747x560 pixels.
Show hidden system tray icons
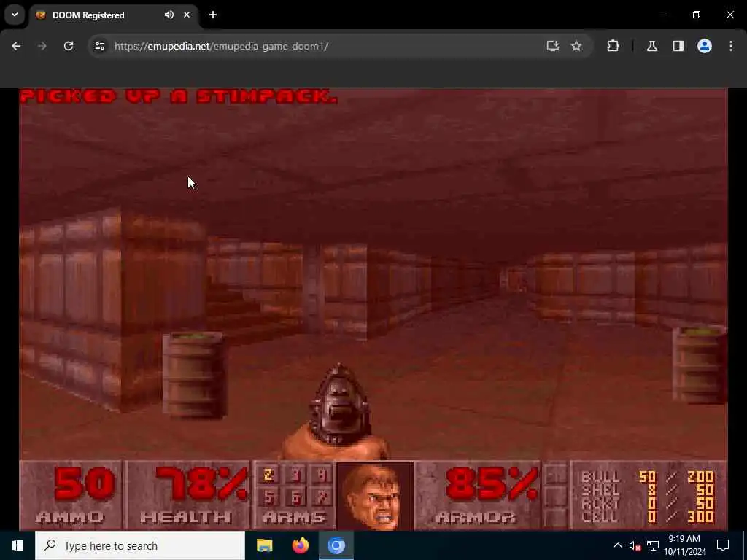click(x=618, y=545)
